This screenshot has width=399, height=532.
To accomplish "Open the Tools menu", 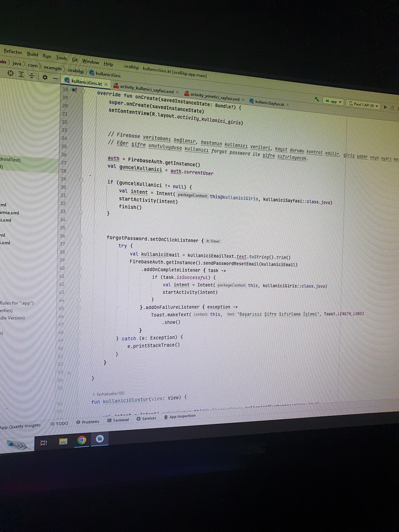I will tap(61, 58).
